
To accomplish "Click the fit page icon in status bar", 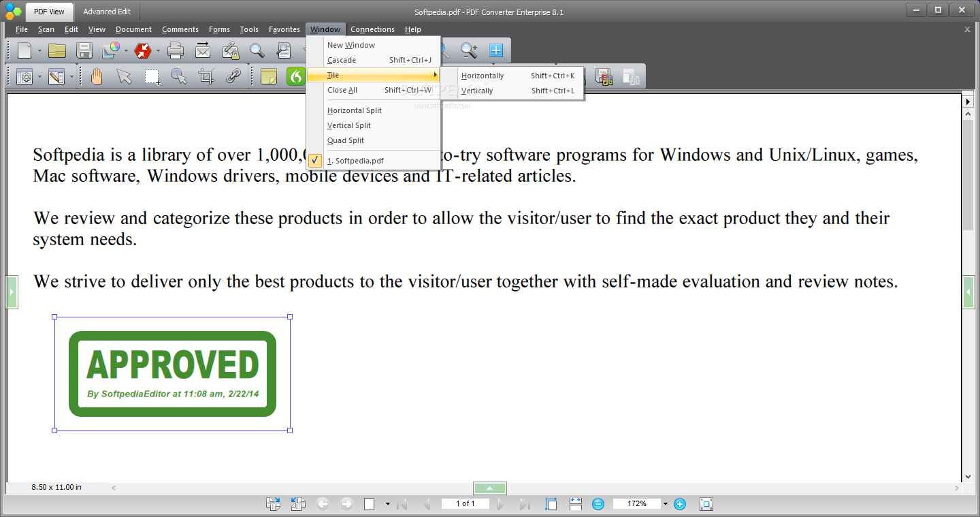I will 551,504.
